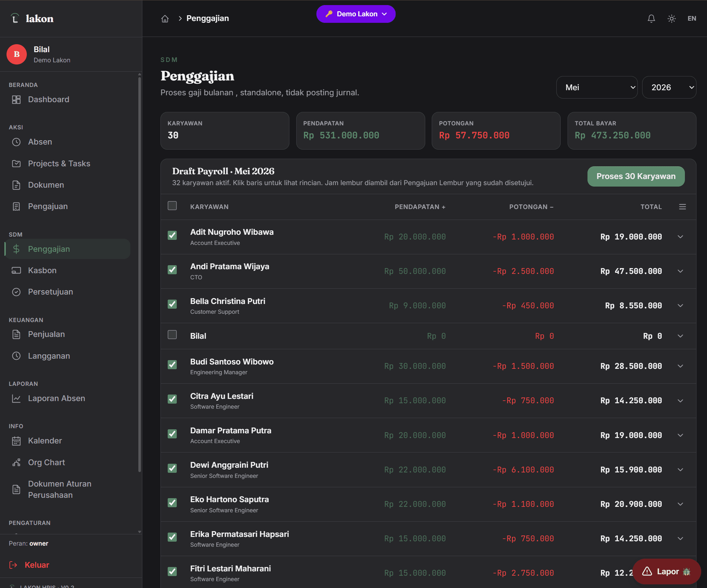Click the Bilal avatar circle
The width and height of the screenshot is (707, 588).
point(17,54)
